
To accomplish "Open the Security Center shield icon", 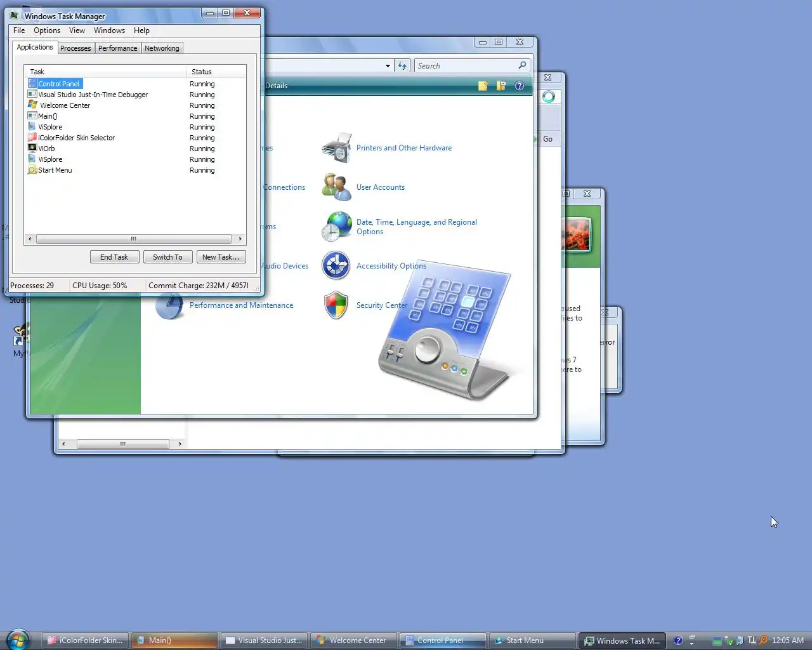I will (336, 305).
